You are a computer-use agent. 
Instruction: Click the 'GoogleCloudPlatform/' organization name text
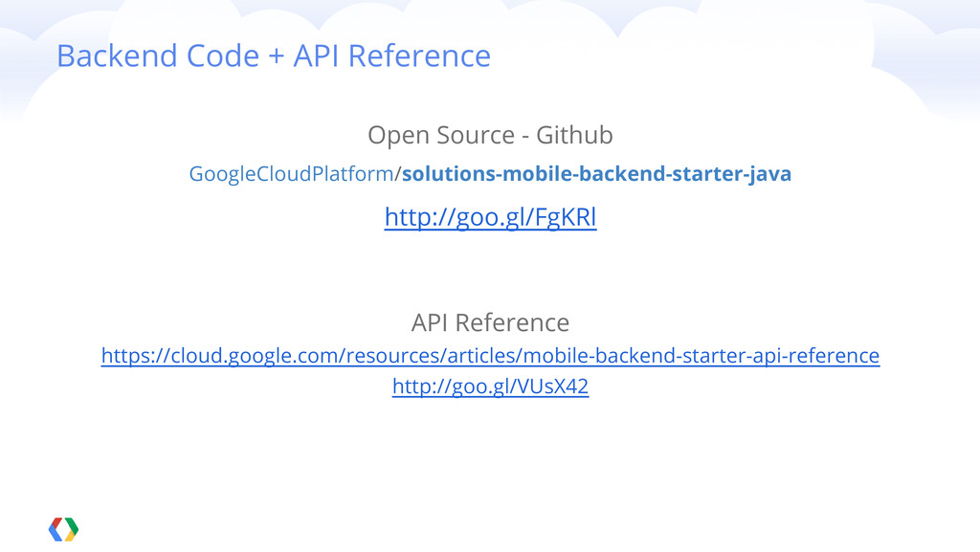coord(295,173)
